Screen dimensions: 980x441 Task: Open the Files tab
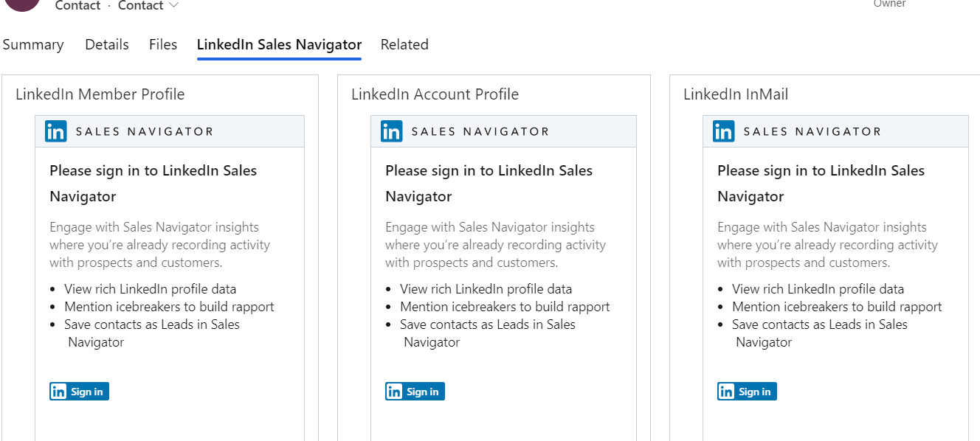pos(163,44)
